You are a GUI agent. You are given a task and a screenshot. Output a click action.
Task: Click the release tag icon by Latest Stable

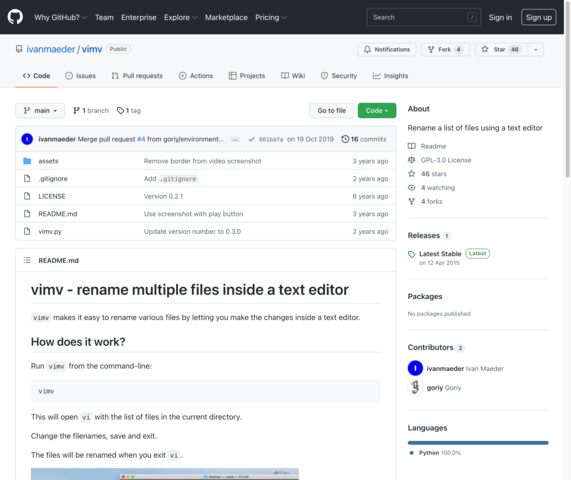coord(411,254)
